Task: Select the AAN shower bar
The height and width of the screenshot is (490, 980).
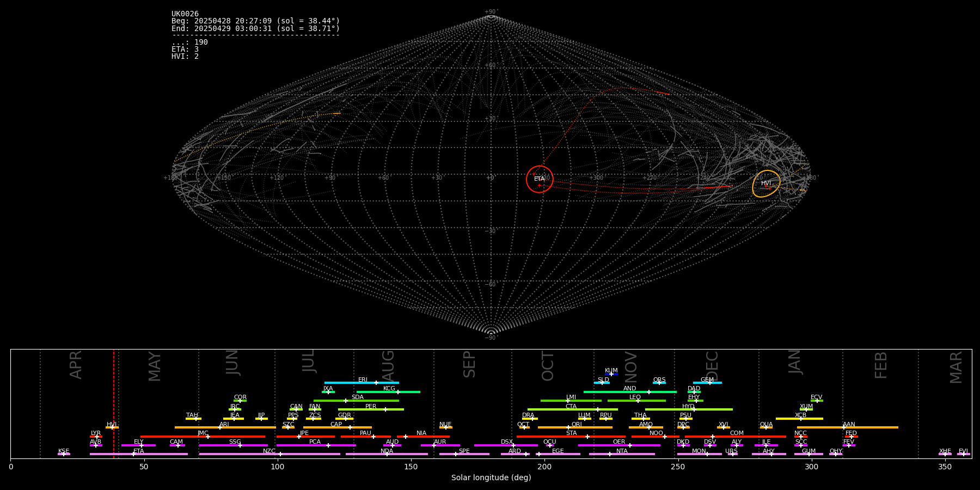Action: coord(848,427)
